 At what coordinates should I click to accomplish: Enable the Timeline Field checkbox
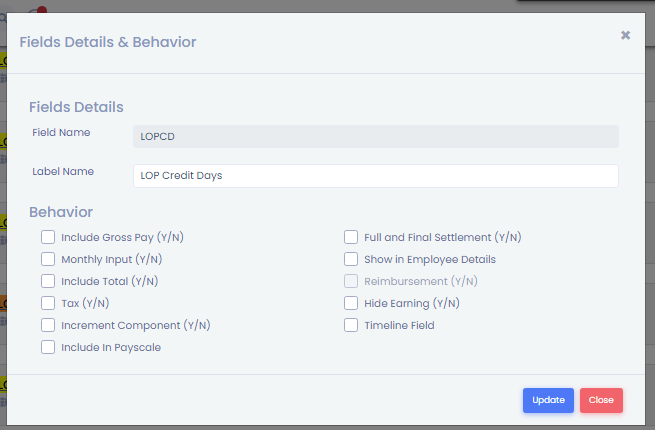pyautogui.click(x=351, y=325)
